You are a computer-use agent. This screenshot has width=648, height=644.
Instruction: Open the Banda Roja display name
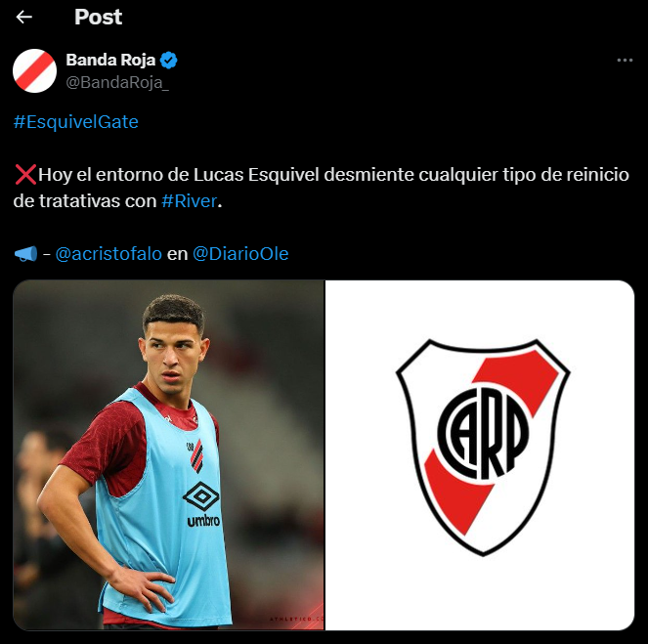pyautogui.click(x=110, y=60)
